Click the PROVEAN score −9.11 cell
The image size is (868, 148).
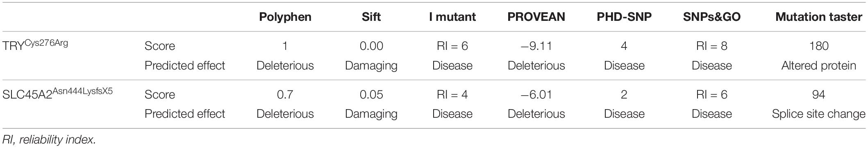click(x=536, y=46)
